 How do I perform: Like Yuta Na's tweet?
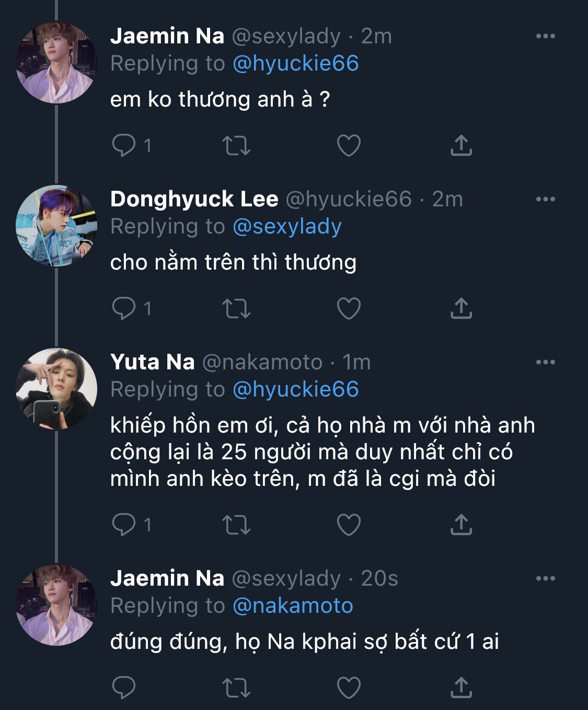coord(349,525)
